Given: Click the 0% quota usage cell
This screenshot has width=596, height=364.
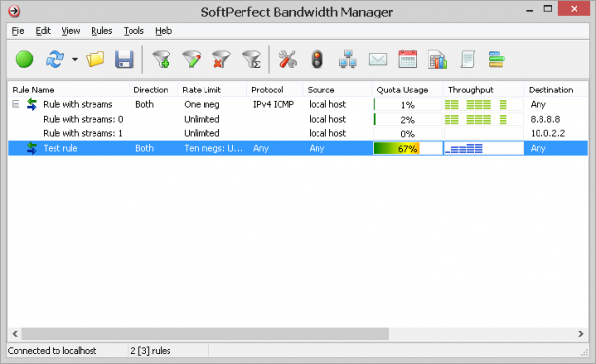Looking at the screenshot, I should pos(407,133).
